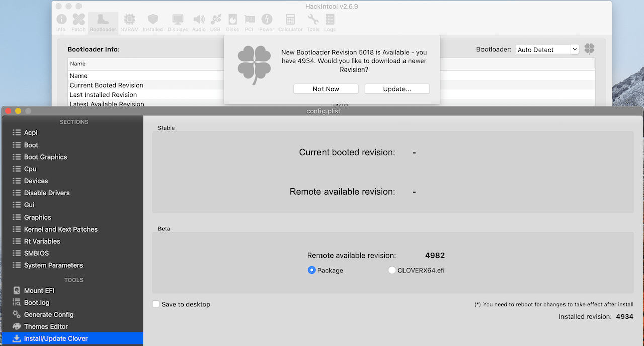Enable the Save to desktop checkbox
The image size is (644, 346).
point(156,304)
